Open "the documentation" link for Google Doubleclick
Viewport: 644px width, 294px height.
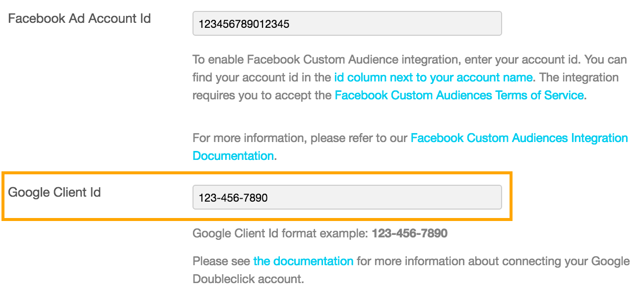tap(303, 261)
